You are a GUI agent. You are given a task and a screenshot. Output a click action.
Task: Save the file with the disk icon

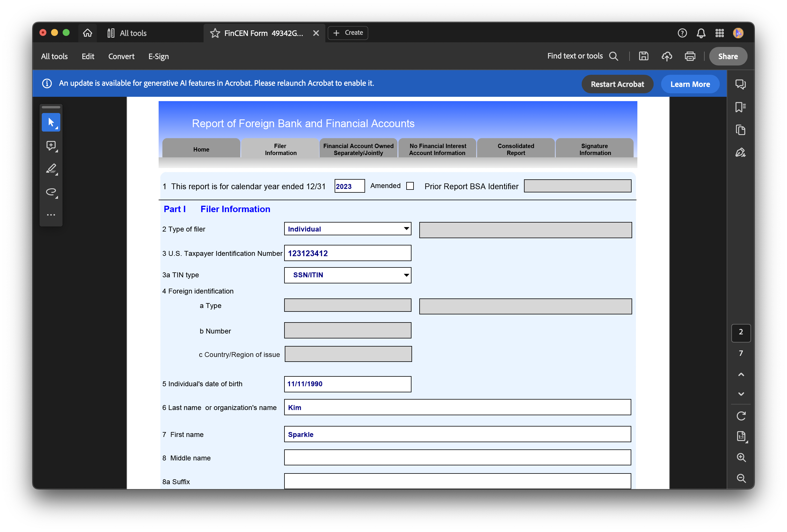(643, 56)
